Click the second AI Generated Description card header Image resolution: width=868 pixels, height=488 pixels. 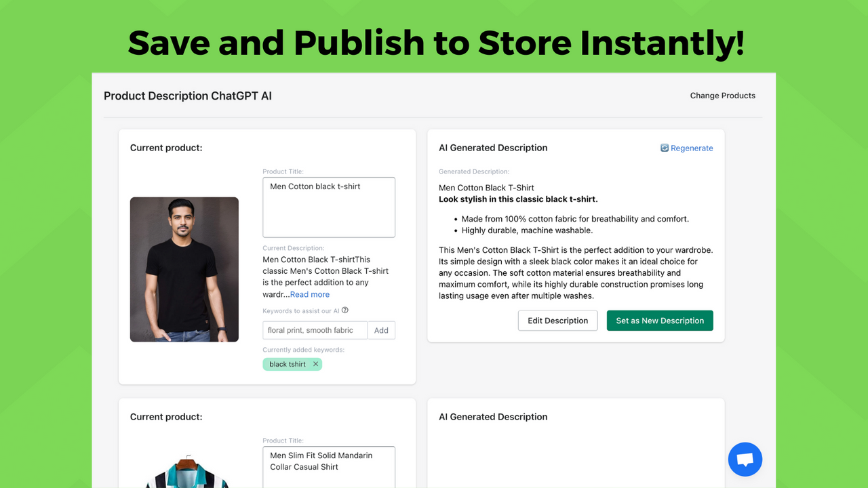(x=492, y=417)
